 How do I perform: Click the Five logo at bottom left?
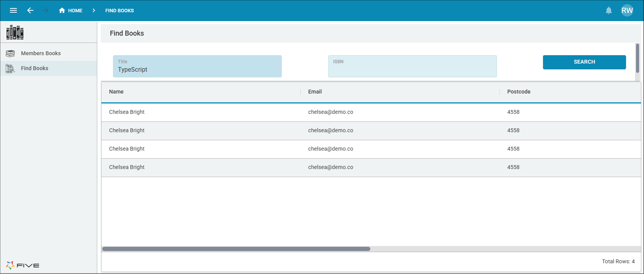pos(23,265)
